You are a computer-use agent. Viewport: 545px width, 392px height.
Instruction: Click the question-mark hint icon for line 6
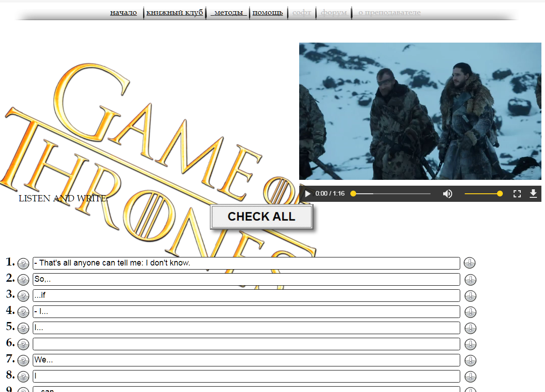click(23, 344)
